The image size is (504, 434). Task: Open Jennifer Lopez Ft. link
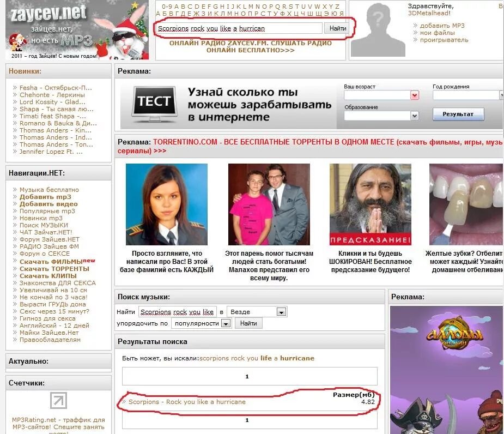coord(51,151)
